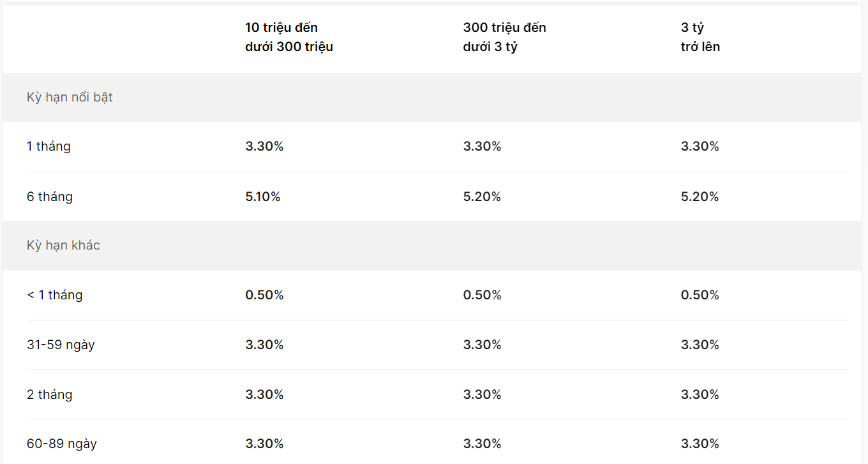The image size is (868, 464).
Task: Select 3.30% for 1 tháng, first column
Action: 264,146
